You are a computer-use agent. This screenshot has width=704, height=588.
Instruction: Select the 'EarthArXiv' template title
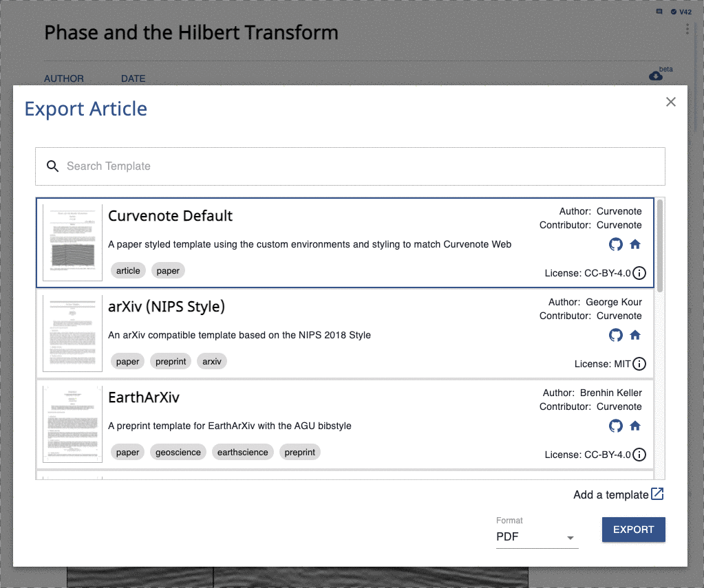point(144,398)
